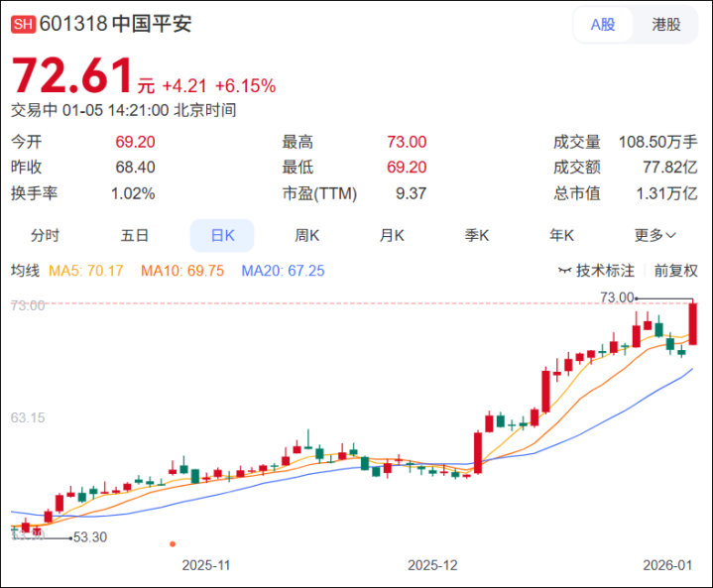Select the 日K chart tab

point(222,236)
